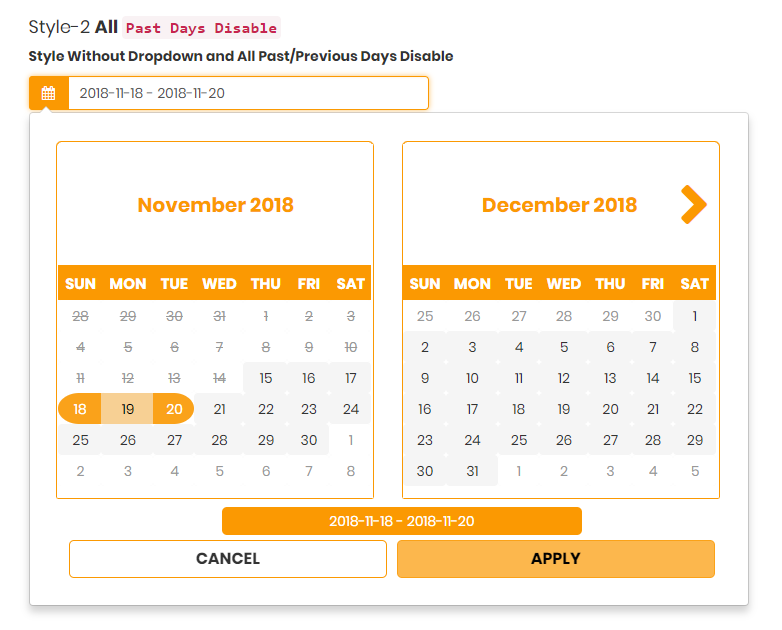Click the November 2018 month title
This screenshot has width=782, height=630.
click(215, 205)
